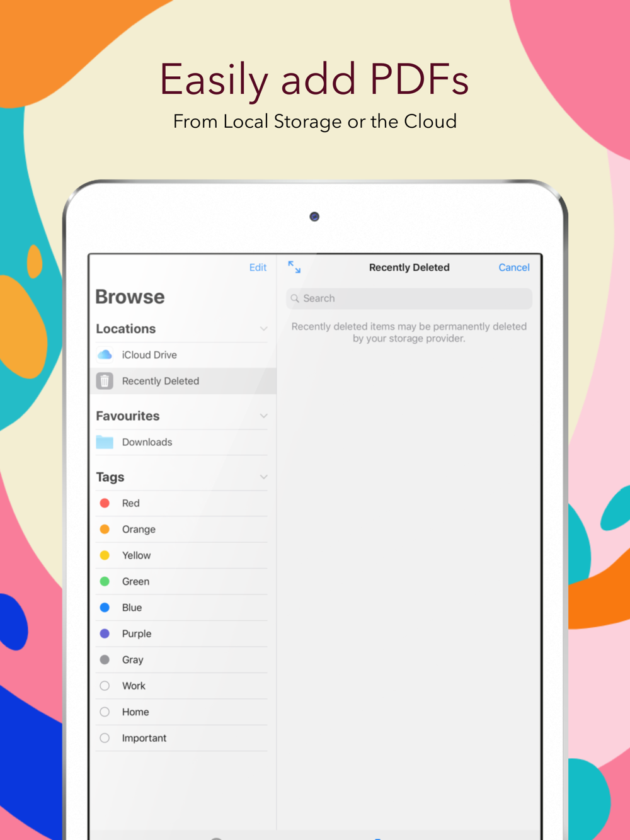Click the Search field

[x=409, y=298]
